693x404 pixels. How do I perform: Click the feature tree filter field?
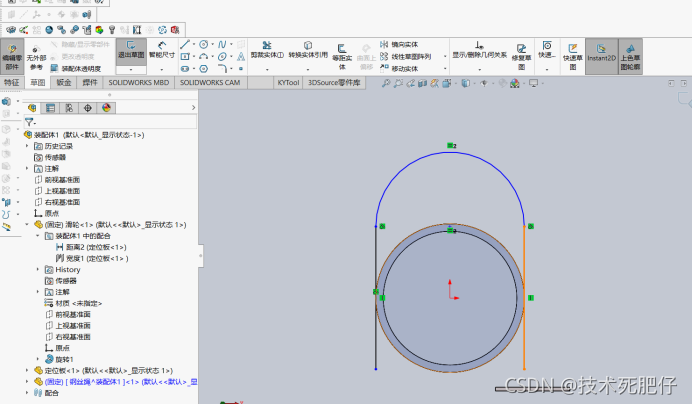point(110,122)
